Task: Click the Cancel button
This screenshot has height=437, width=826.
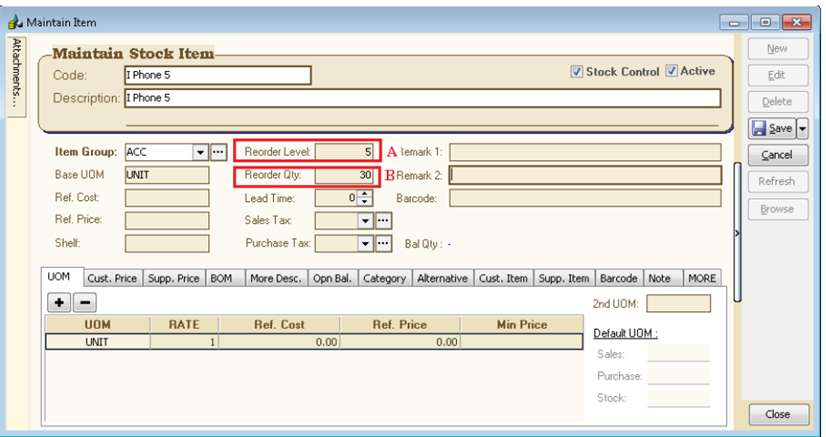Action: [776, 155]
